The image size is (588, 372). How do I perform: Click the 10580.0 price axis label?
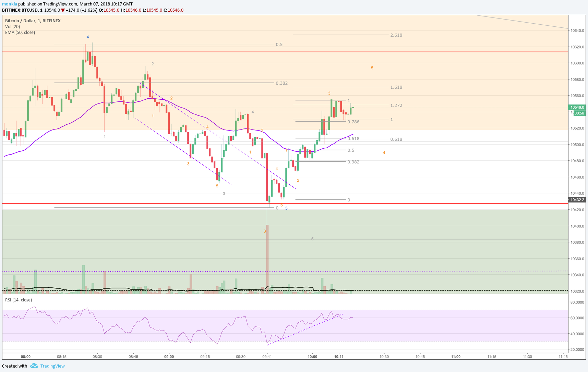tap(577, 79)
